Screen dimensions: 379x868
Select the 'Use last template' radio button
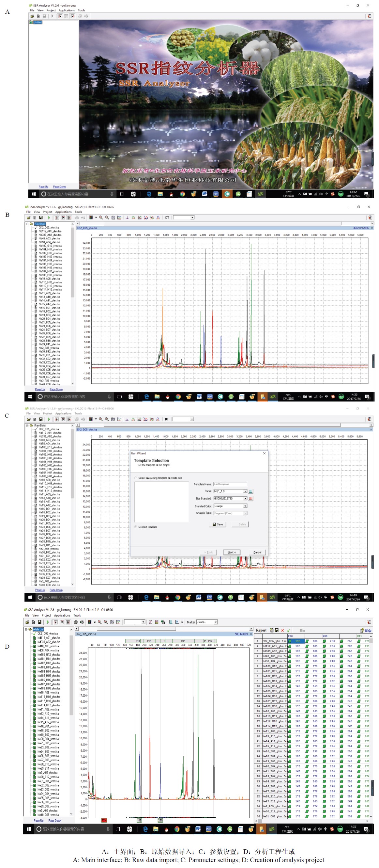pos(136,527)
